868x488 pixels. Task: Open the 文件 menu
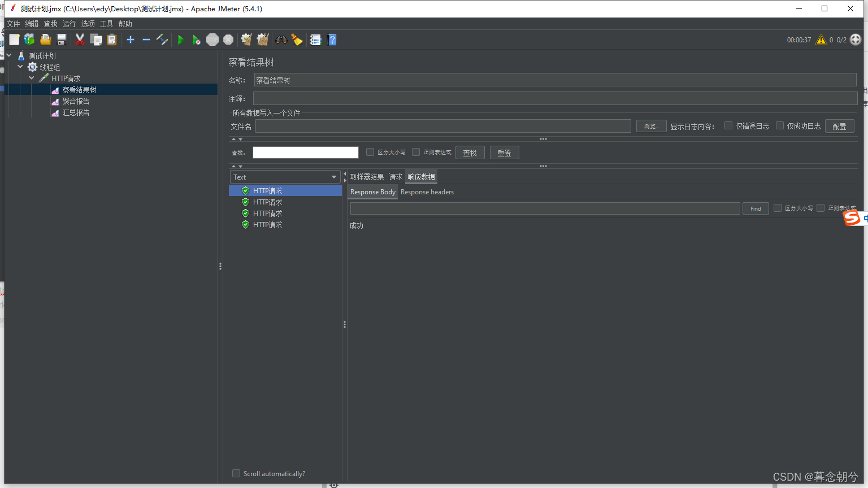pos(13,24)
